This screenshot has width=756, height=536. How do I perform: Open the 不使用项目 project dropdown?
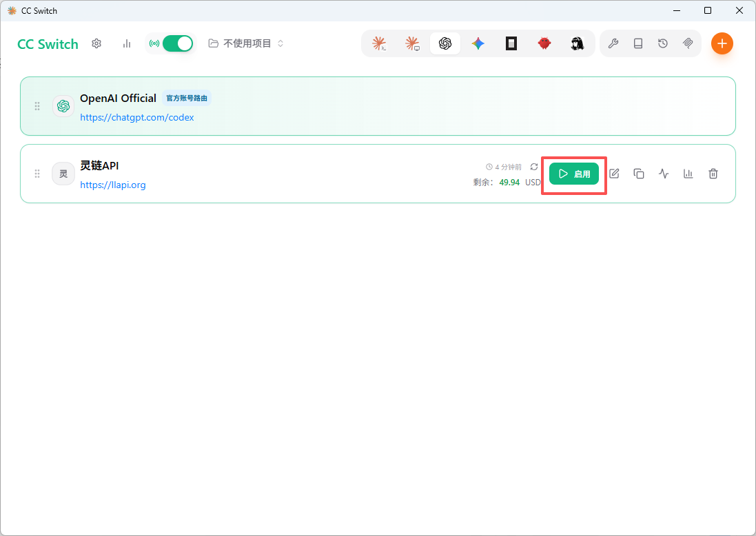pos(246,43)
